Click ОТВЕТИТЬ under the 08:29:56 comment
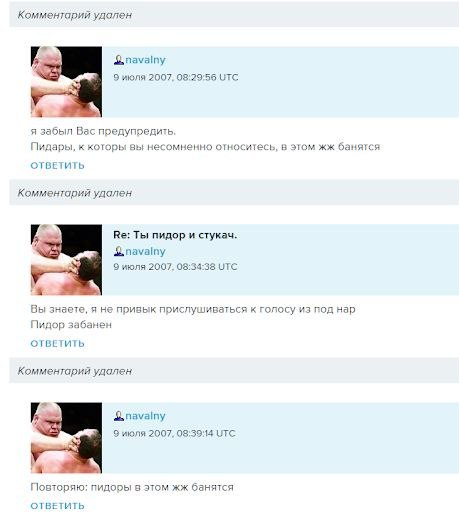Viewport: 459px width, 512px height. [57, 165]
